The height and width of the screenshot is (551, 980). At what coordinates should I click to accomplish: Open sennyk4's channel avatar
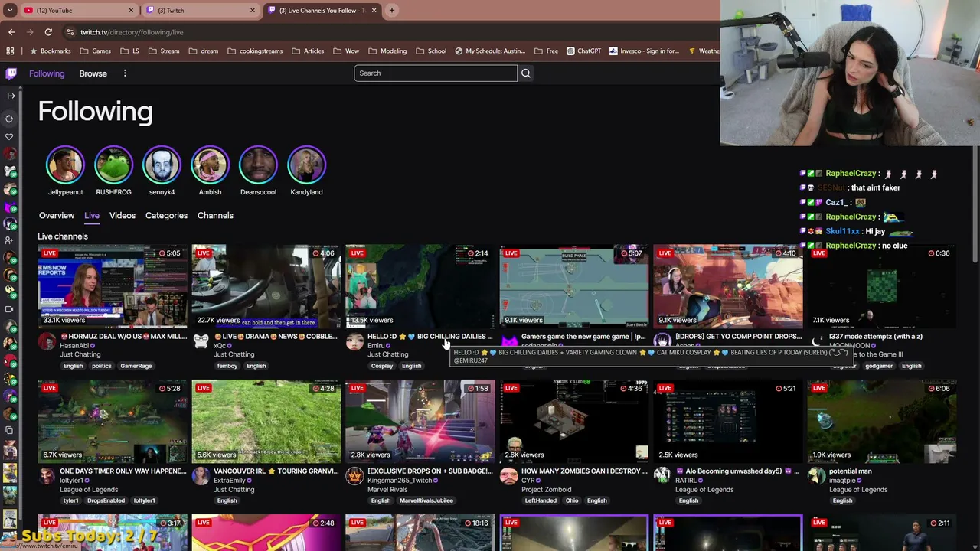[162, 165]
